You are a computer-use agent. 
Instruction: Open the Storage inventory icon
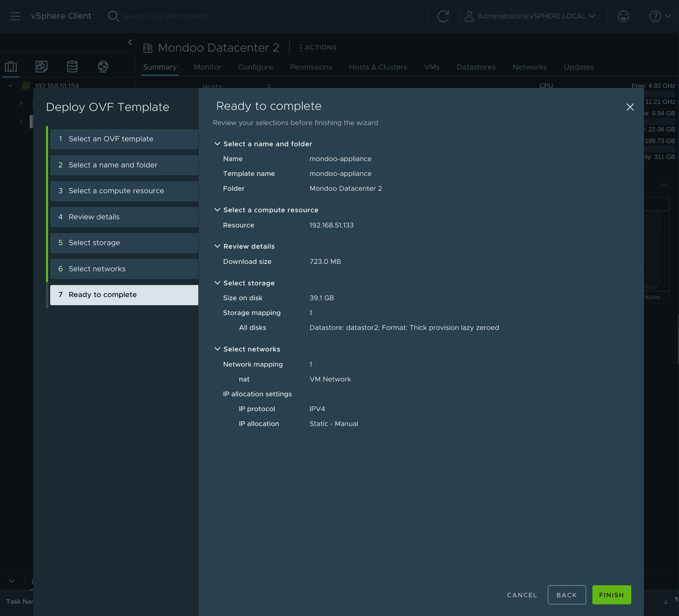tap(72, 66)
